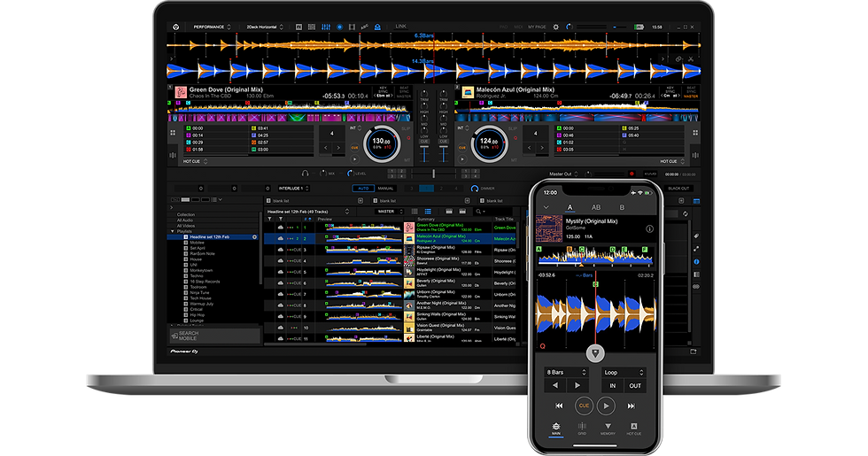Tap info icon next to Mystify track
This screenshot has height=456, width=868.
point(649,228)
